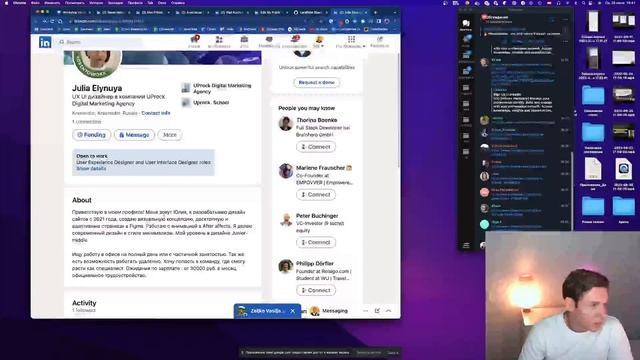This screenshot has width=640, height=360.
Task: Connect with Philipp Dörfler
Action: pyautogui.click(x=316, y=290)
